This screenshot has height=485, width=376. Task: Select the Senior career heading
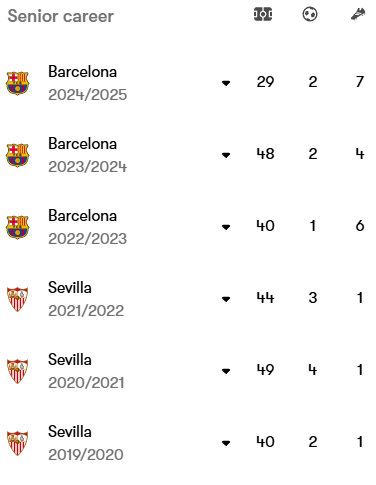61,16
